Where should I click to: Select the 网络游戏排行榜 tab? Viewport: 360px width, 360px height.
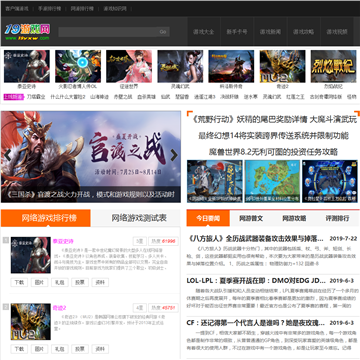pos(46,218)
